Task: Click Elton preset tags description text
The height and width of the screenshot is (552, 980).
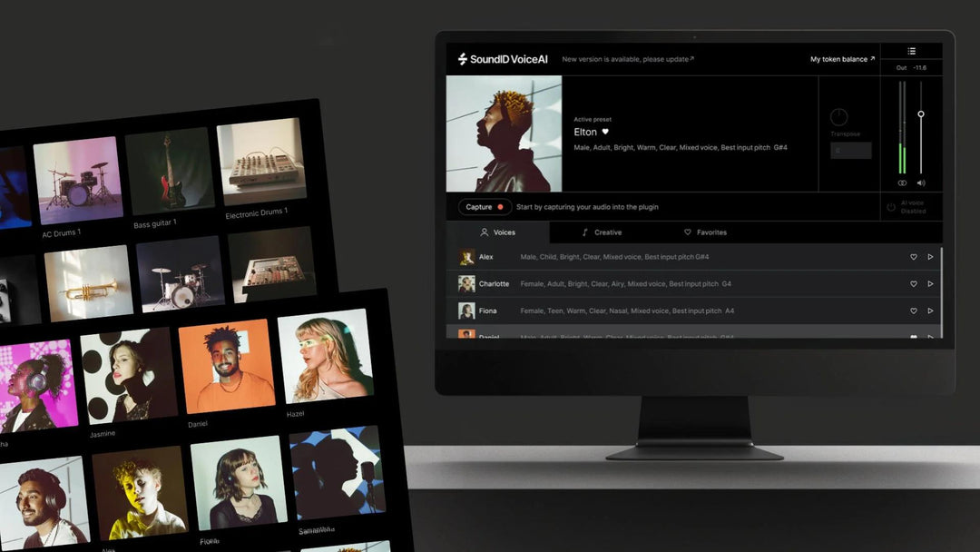Action: pos(680,148)
